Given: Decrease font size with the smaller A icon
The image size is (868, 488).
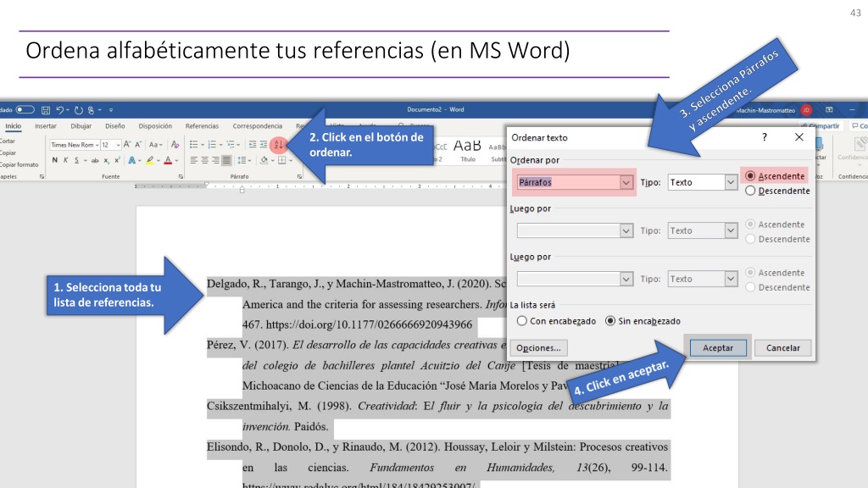Looking at the screenshot, I should tap(138, 144).
